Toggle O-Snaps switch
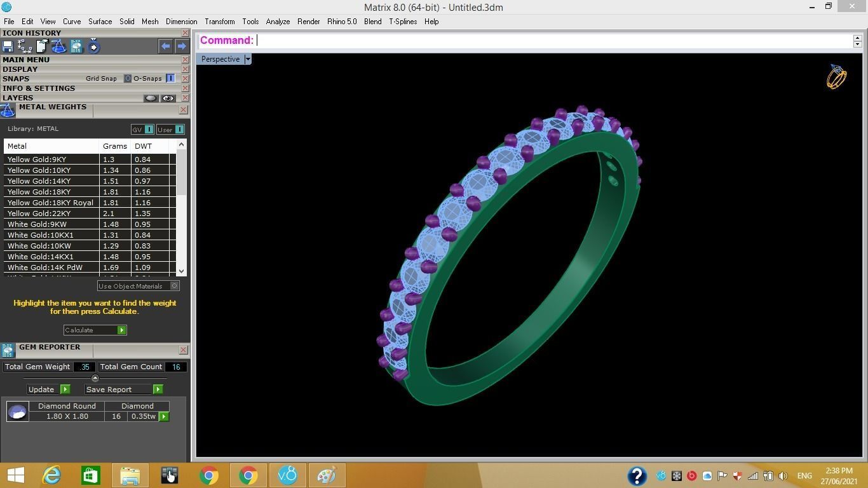 170,79
